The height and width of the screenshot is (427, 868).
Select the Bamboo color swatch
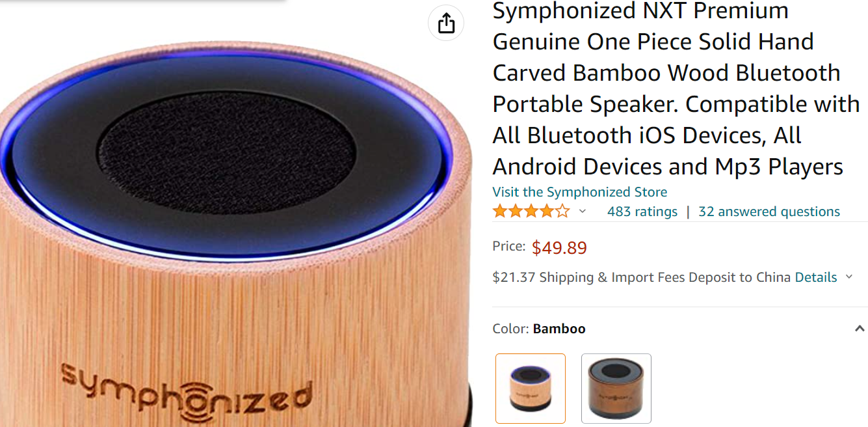click(531, 389)
